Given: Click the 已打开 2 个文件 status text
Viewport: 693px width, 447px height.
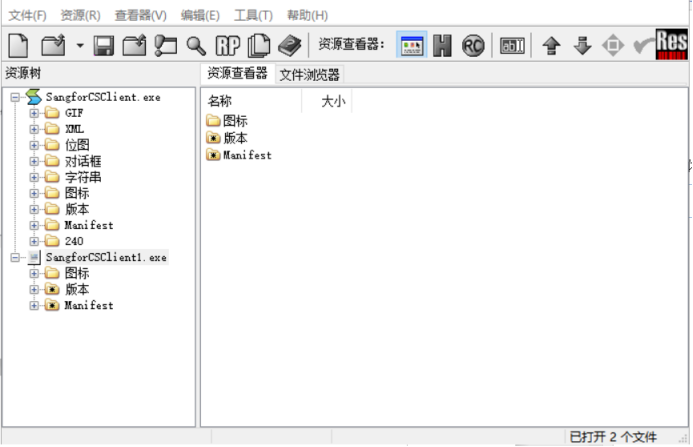Looking at the screenshot, I should (x=613, y=437).
